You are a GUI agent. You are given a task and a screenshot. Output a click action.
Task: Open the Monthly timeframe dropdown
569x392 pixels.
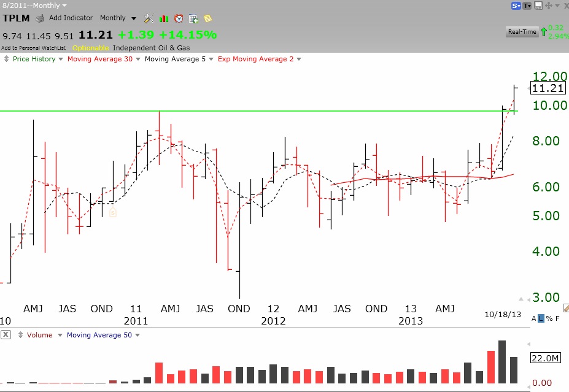pos(117,18)
